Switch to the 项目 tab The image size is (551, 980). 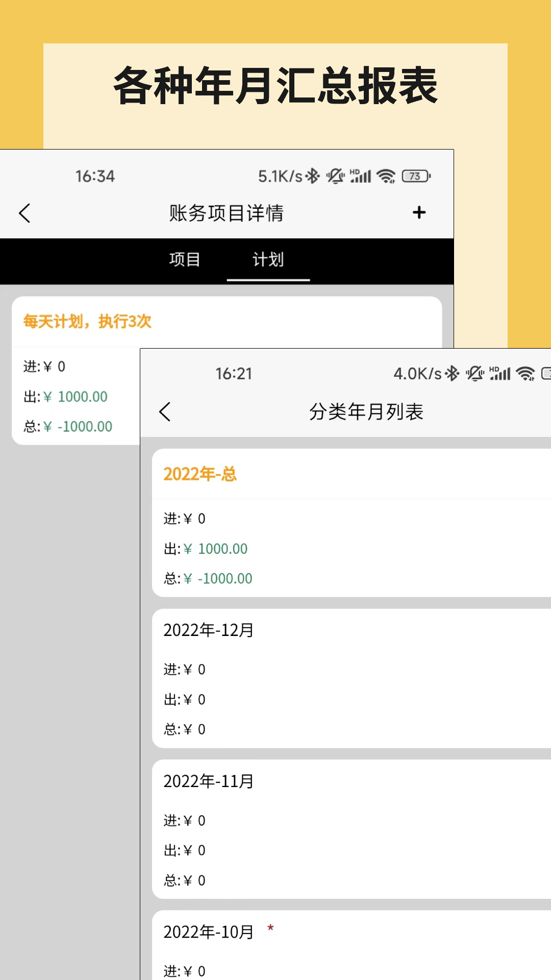click(x=185, y=259)
